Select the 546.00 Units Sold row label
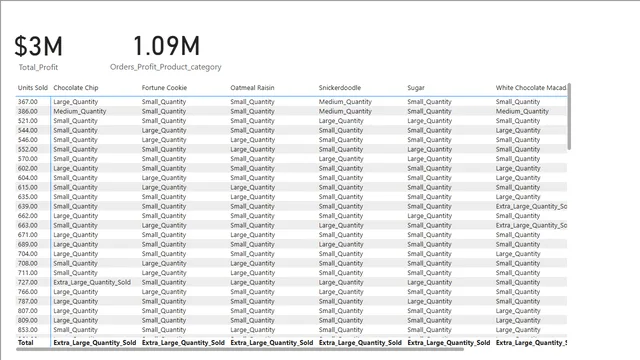 pos(28,140)
